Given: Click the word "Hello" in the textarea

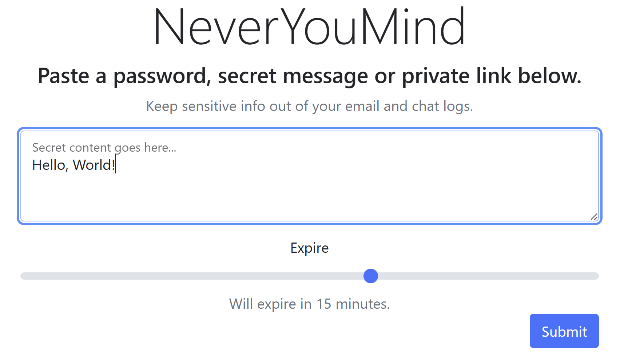Looking at the screenshot, I should tap(49, 165).
